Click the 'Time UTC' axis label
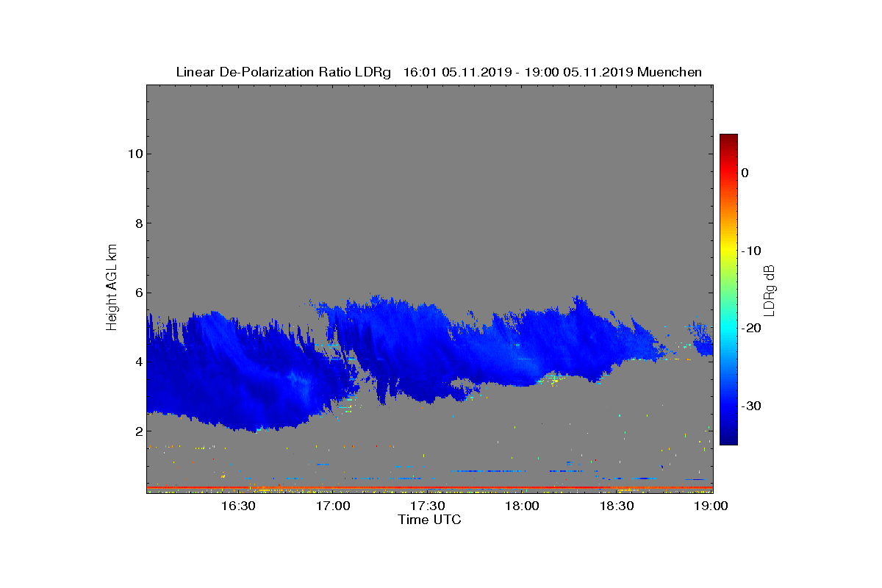Image resolution: width=882 pixels, height=588 pixels. pos(430,520)
